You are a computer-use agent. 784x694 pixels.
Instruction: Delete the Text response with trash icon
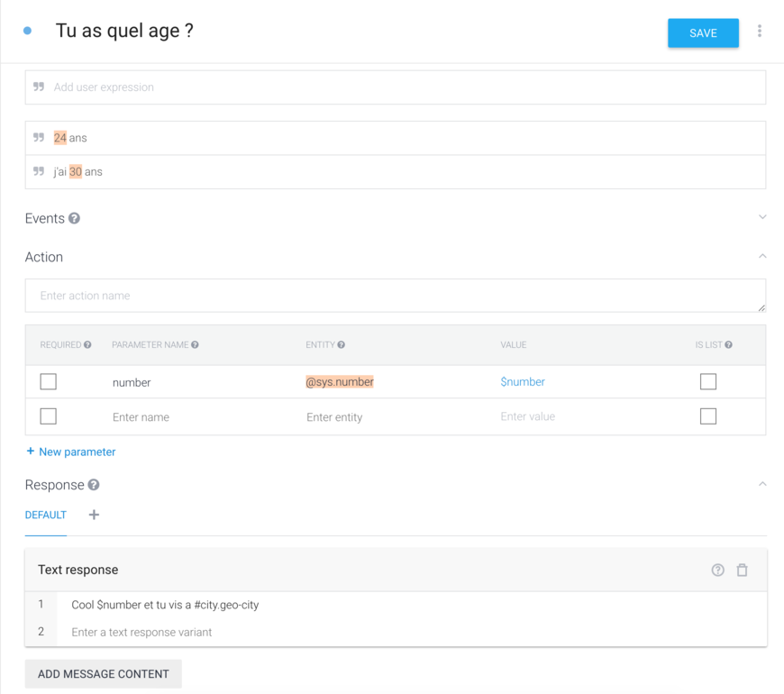click(x=743, y=570)
